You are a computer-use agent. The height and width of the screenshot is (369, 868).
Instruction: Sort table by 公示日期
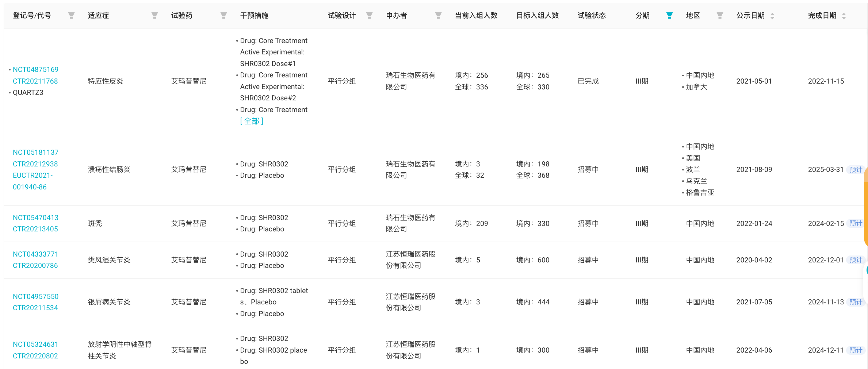point(772,16)
